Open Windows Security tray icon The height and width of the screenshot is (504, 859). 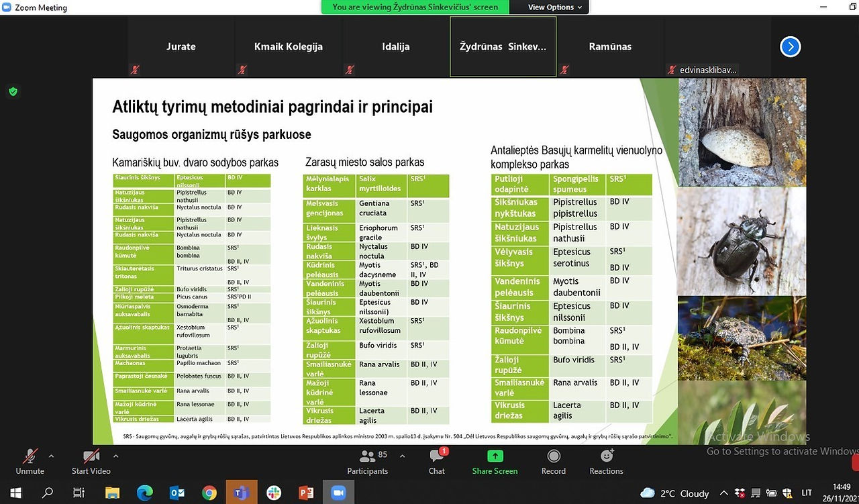pyautogui.click(x=787, y=493)
